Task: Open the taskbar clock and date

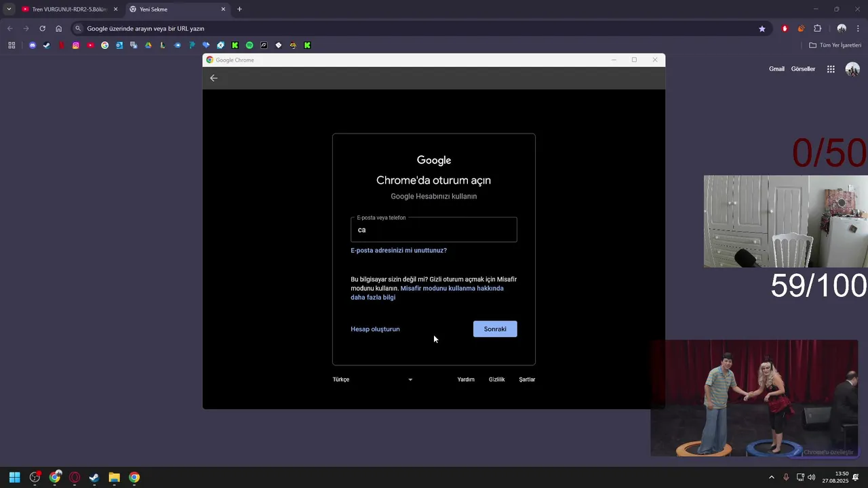Action: [x=835, y=477]
